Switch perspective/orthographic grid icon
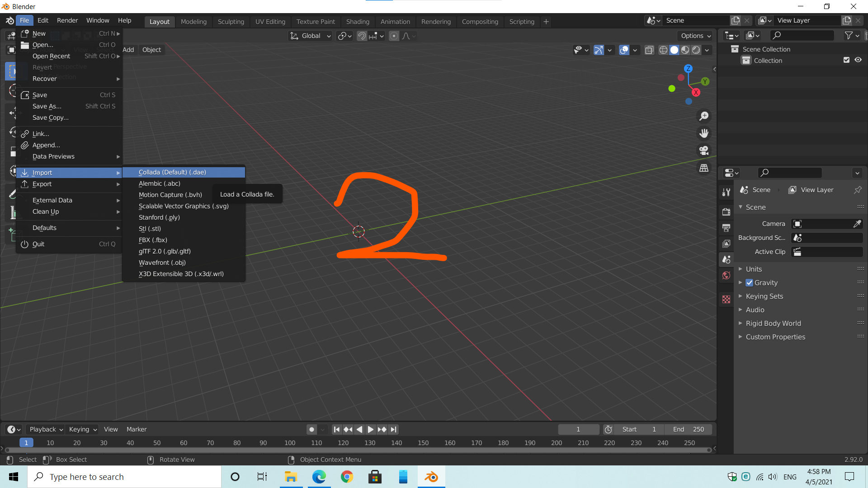This screenshot has height=488, width=868. pyautogui.click(x=704, y=168)
